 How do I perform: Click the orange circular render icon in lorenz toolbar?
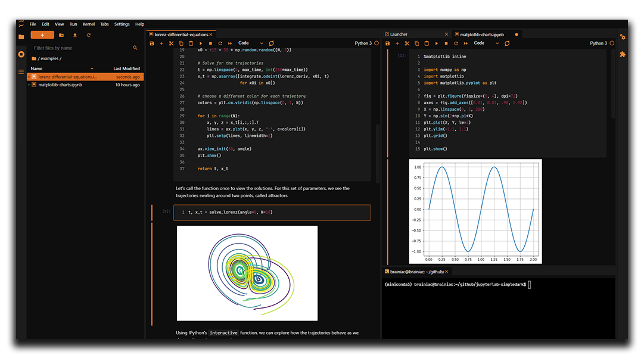coord(272,43)
